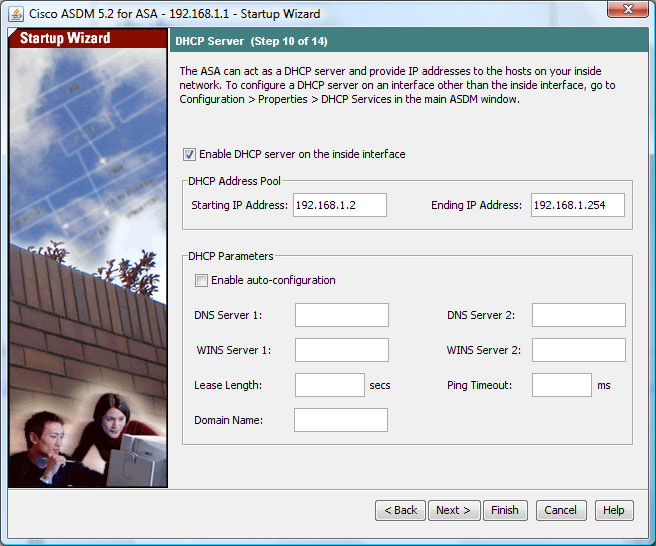Click the 'ms' unit label
This screenshot has height=546, width=656.
(604, 385)
